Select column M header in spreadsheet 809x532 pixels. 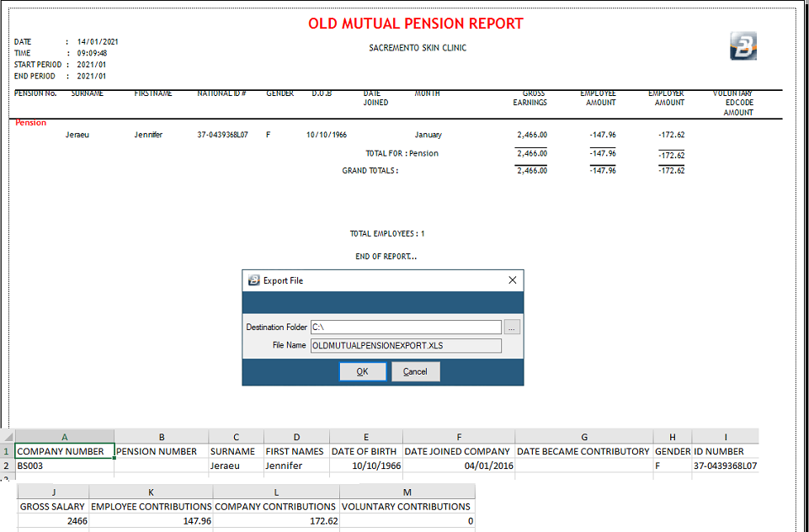407,492
